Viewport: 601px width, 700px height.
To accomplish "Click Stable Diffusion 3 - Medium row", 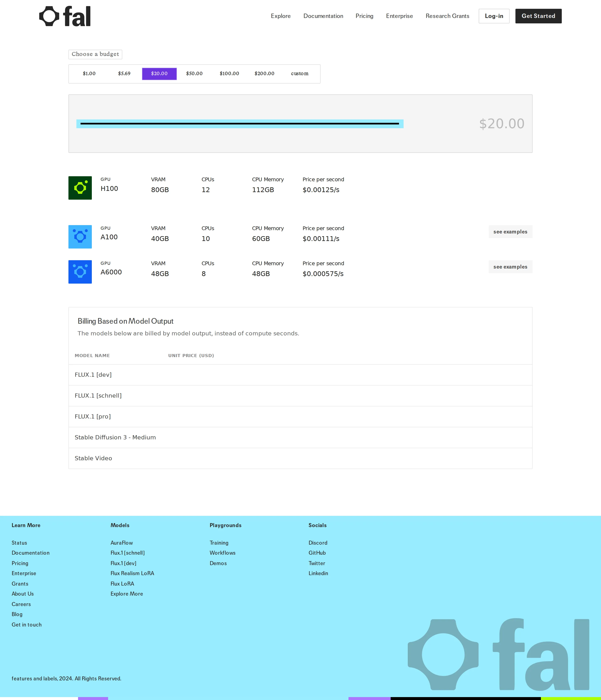I will pyautogui.click(x=300, y=438).
